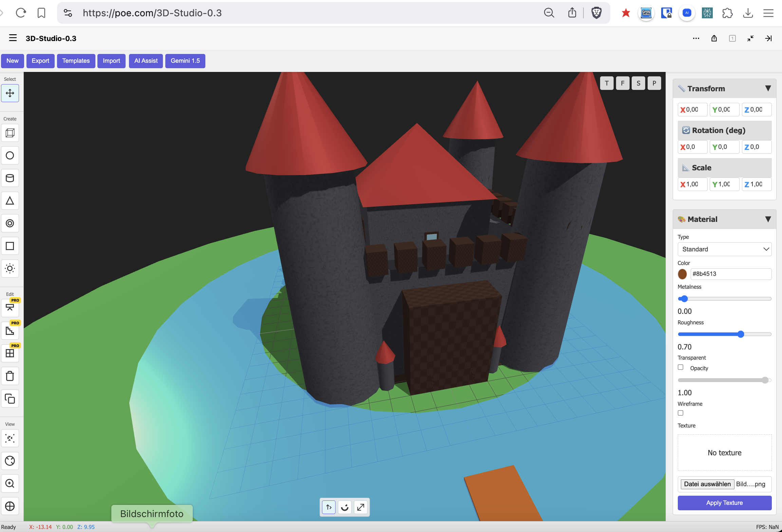Click the New button
Viewport: 782px width, 532px height.
[13, 61]
